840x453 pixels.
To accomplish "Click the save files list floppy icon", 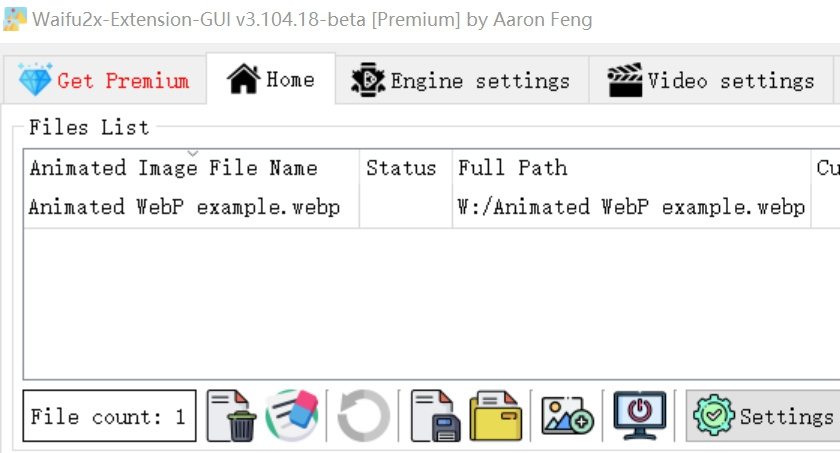I will [435, 416].
